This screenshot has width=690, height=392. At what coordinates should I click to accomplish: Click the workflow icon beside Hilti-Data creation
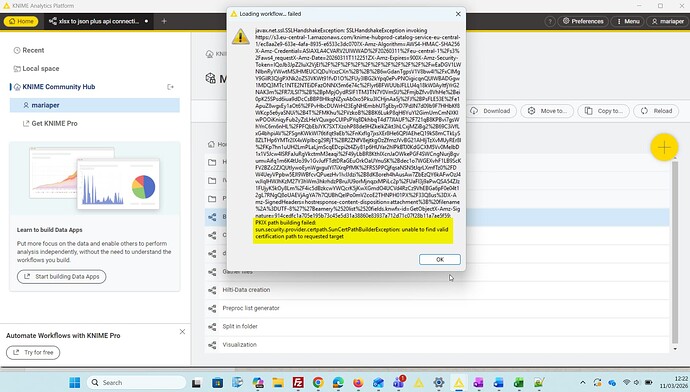tap(212, 290)
